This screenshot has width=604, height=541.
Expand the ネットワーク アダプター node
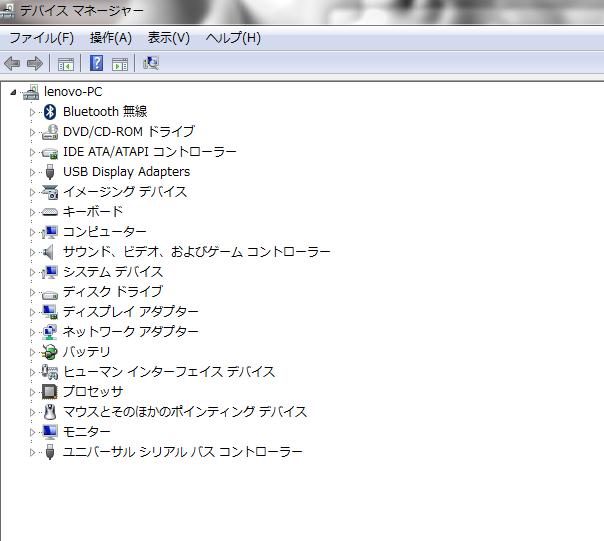coord(32,332)
